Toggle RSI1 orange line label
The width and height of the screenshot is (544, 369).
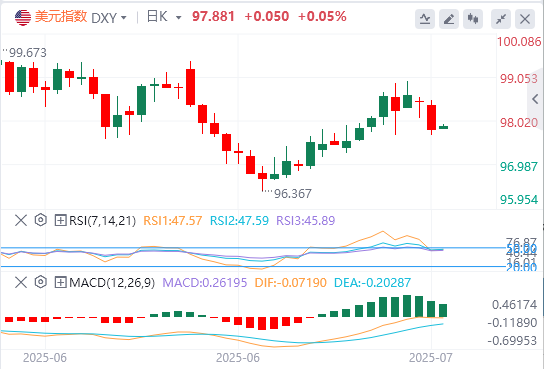pyautogui.click(x=172, y=221)
